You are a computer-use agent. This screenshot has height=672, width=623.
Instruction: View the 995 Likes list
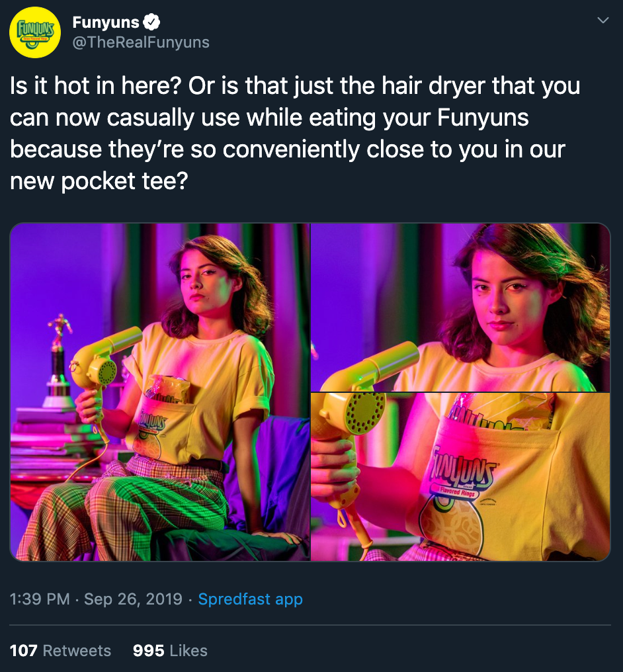pyautogui.click(x=170, y=650)
